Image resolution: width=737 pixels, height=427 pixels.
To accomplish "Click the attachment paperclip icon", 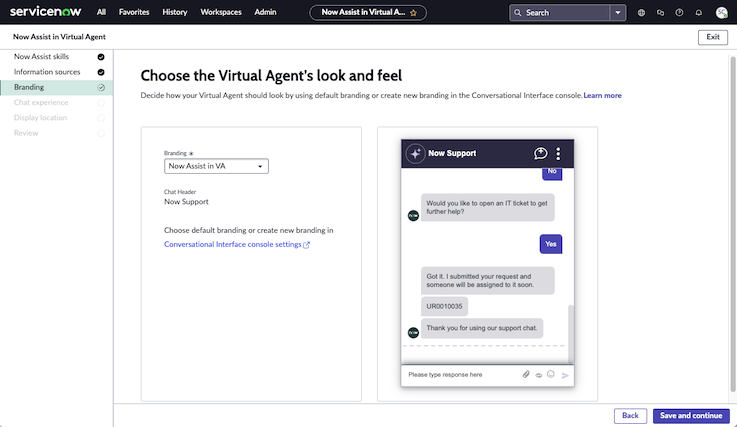I will [x=526, y=374].
